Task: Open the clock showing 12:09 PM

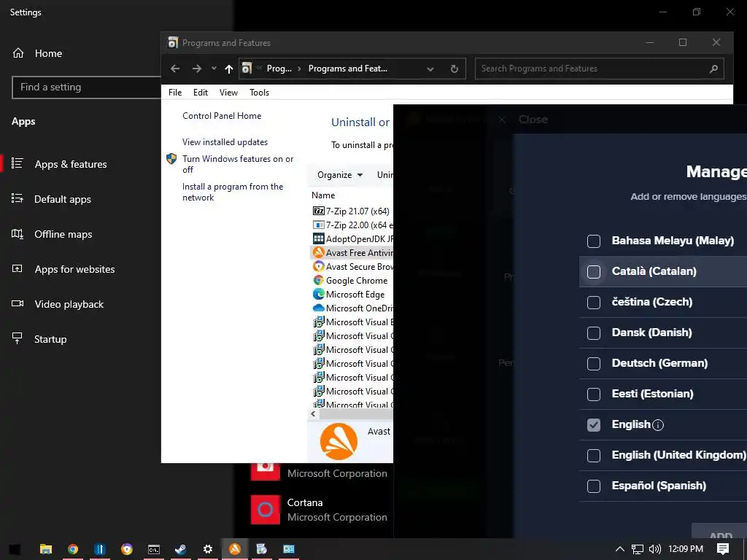Action: (686, 549)
